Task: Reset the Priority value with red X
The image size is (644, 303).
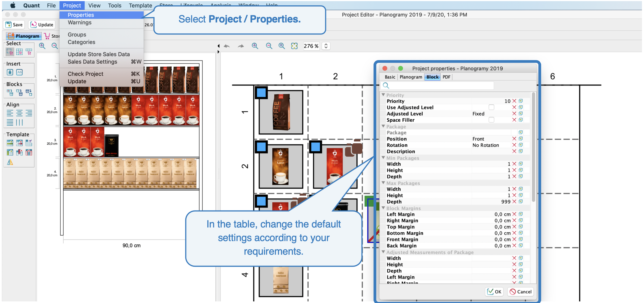Action: (x=514, y=101)
